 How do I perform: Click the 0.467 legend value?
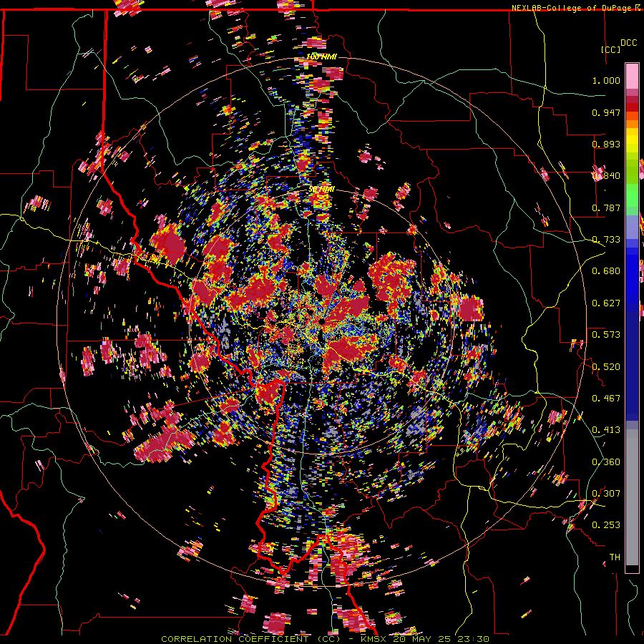click(x=606, y=398)
